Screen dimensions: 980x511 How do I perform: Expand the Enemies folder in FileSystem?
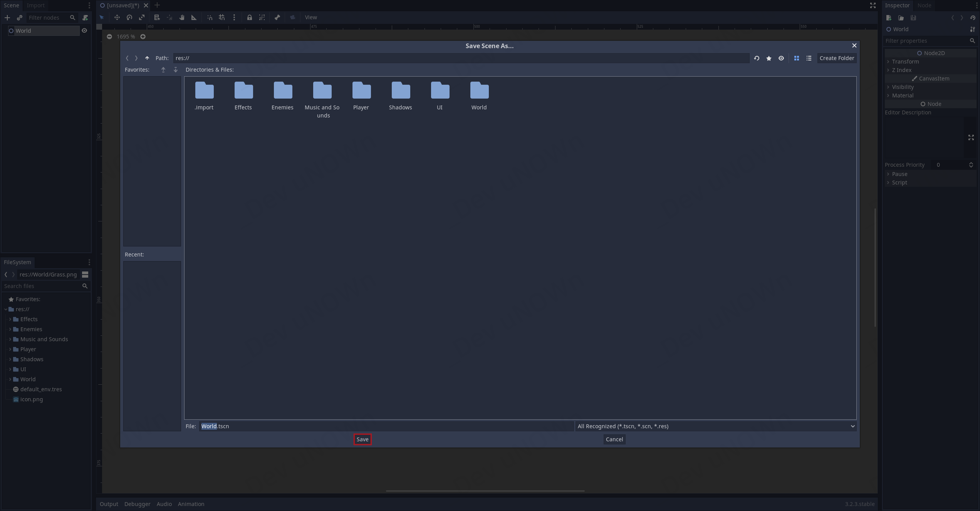point(10,329)
